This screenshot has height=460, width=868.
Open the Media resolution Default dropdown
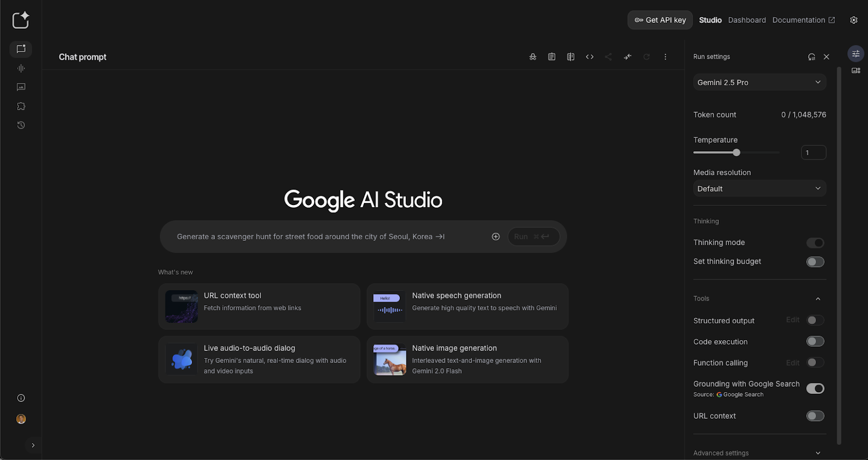[759, 188]
